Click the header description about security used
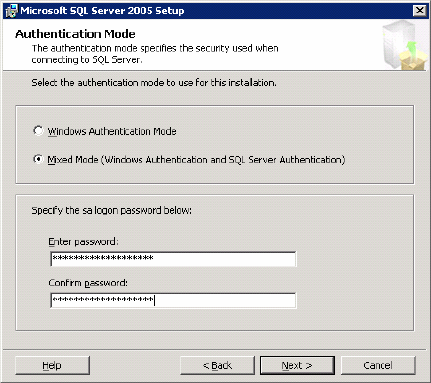The height and width of the screenshot is (383, 431). click(155, 54)
